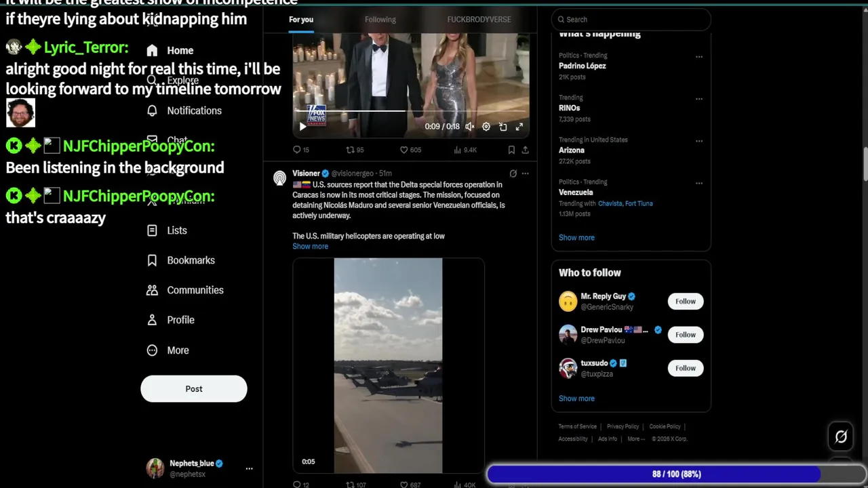Show more Who to follow suggestions
868x488 pixels.
click(576, 399)
